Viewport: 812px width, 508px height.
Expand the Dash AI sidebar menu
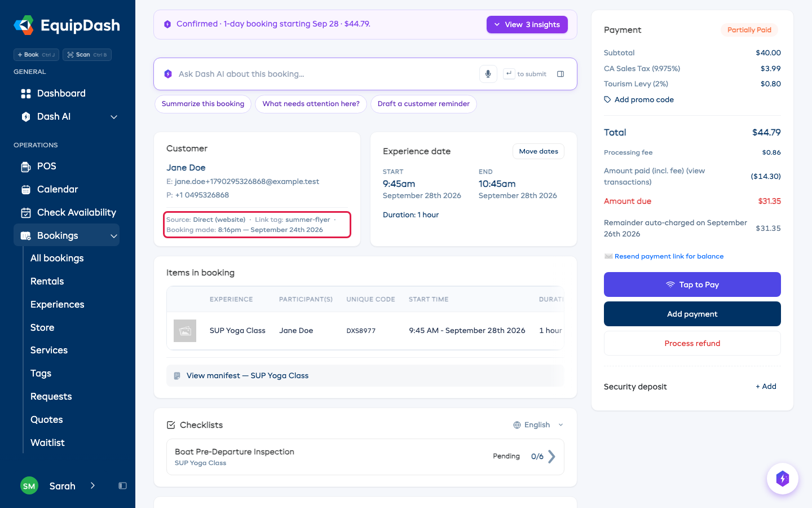(x=114, y=117)
